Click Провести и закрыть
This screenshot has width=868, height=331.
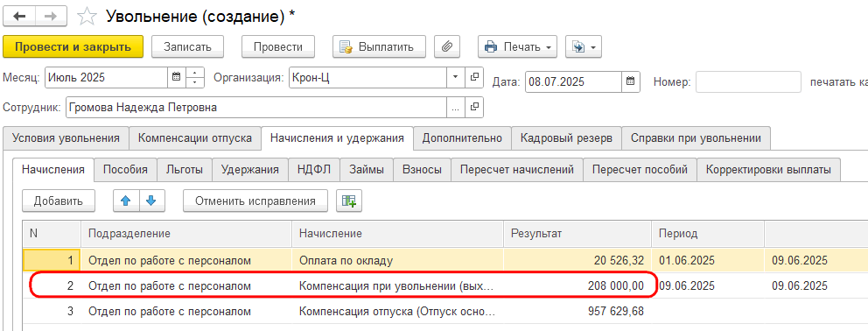click(73, 46)
